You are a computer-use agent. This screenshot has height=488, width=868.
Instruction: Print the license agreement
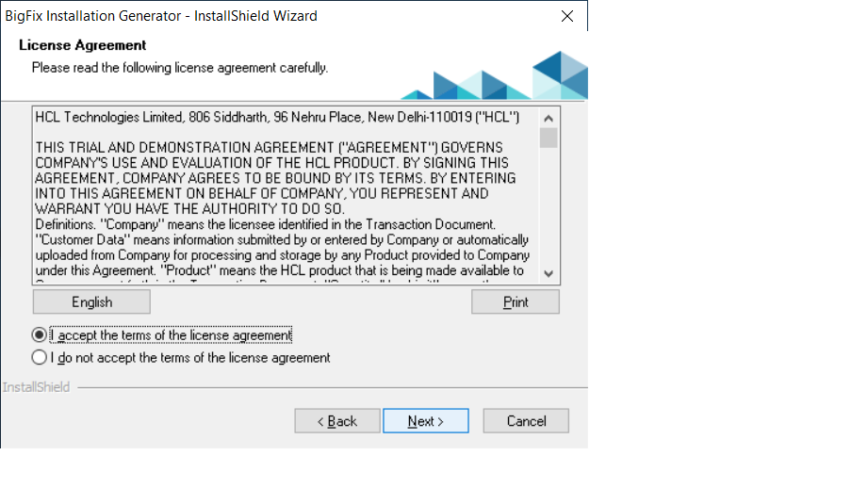[x=516, y=302]
